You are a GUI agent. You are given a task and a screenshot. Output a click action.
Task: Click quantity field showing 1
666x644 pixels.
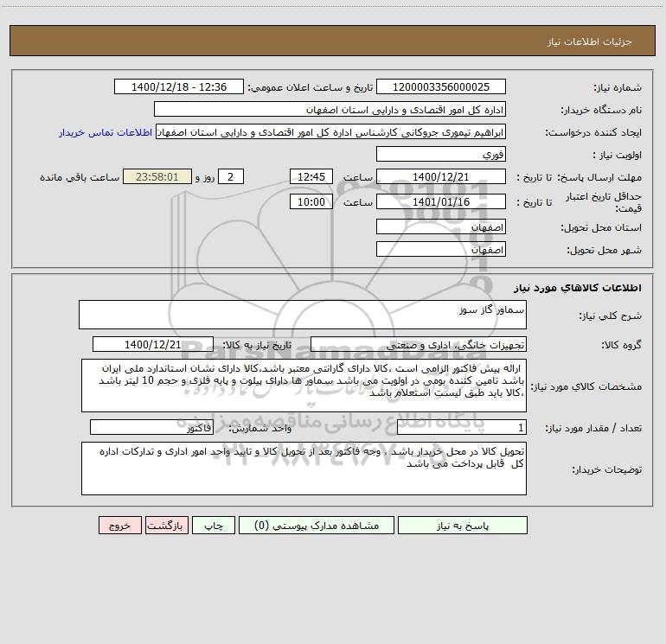462,428
